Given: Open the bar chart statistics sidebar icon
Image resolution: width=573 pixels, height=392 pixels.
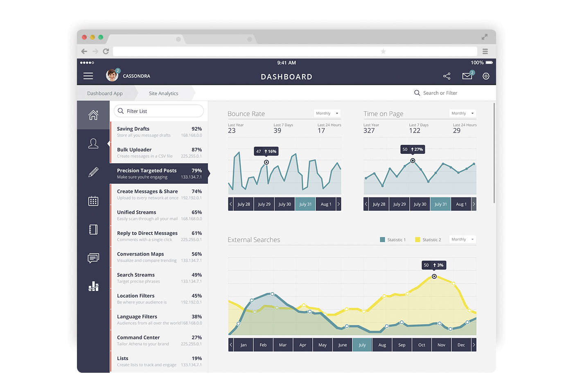Looking at the screenshot, I should [93, 286].
